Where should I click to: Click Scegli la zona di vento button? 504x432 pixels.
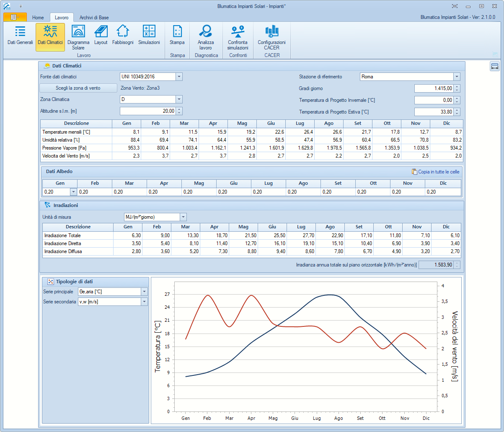click(78, 88)
